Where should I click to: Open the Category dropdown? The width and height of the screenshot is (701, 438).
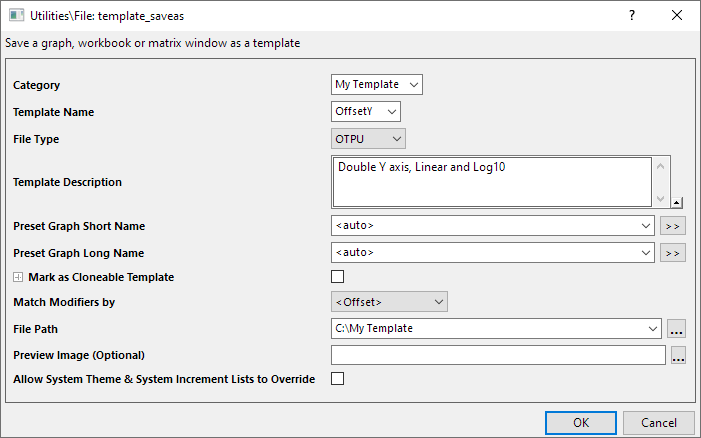(377, 85)
